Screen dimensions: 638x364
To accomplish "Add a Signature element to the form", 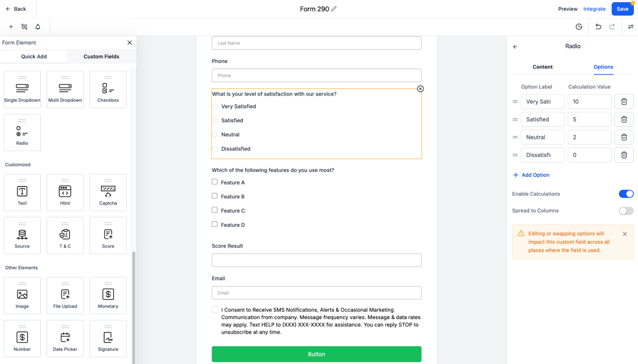I will (x=108, y=338).
